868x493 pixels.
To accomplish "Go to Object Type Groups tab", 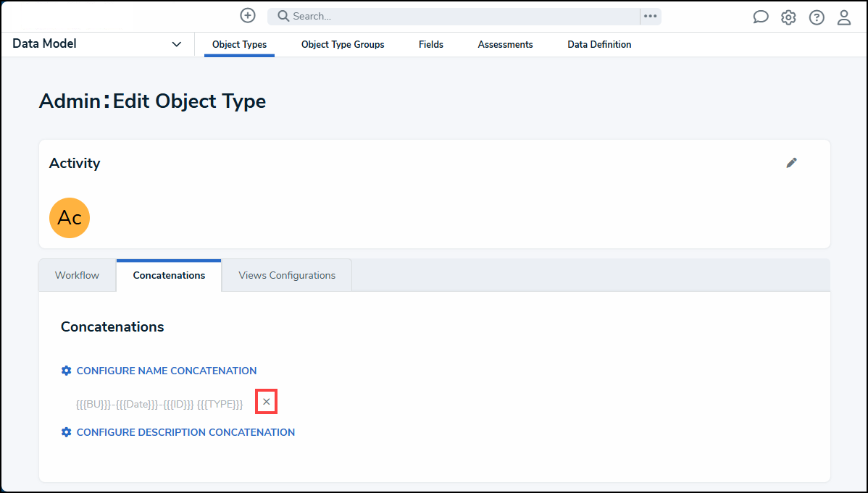I will (x=343, y=44).
